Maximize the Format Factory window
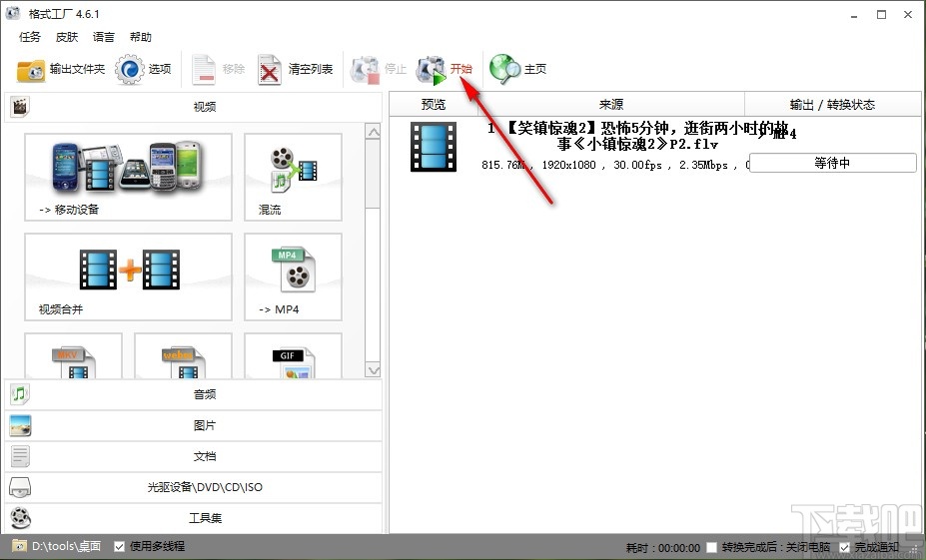 point(881,15)
